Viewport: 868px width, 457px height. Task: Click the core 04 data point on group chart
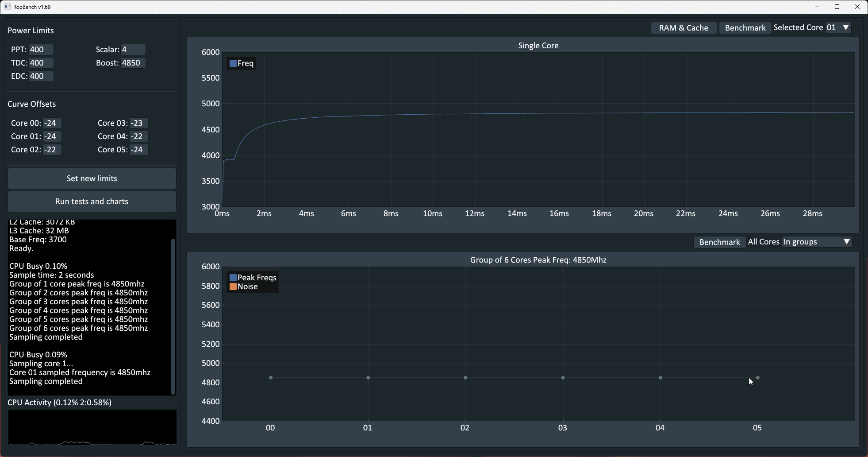click(660, 378)
